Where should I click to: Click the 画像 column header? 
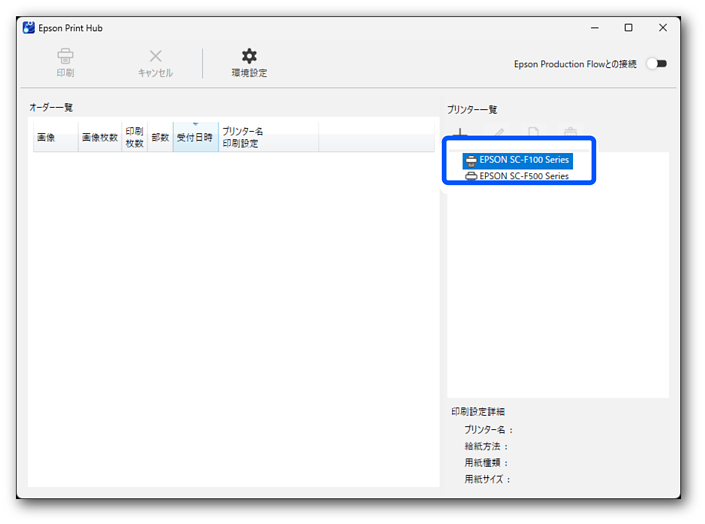[x=46, y=138]
